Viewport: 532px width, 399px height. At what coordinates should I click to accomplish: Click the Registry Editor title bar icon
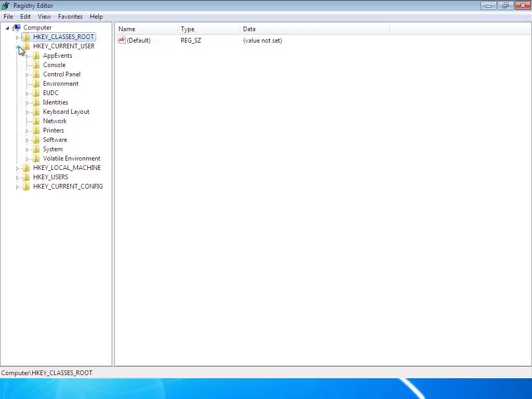point(5,5)
